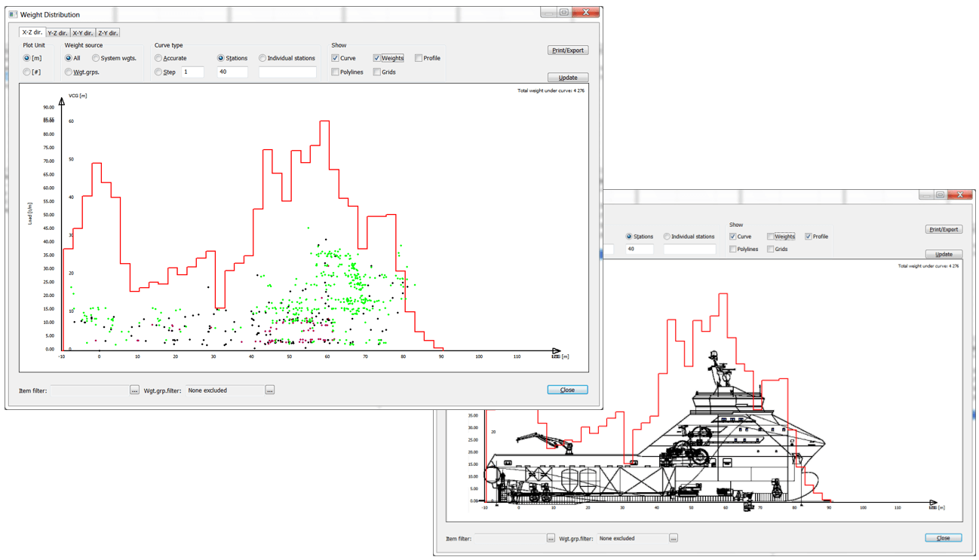Set curve type to Accurate
Viewport: 979px width, 560px height.
(158, 58)
